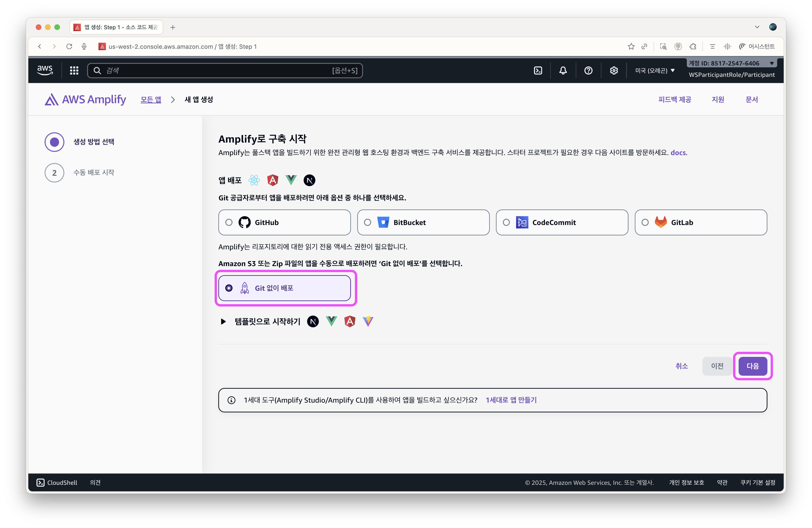812x528 pixels.
Task: Click the Angular icon next to 앱 배포
Action: pos(273,180)
